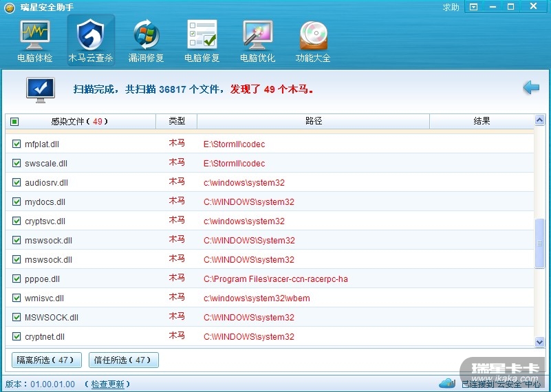Toggle the select-all 感染文件 header checkbox
The height and width of the screenshot is (392, 551).
point(15,122)
